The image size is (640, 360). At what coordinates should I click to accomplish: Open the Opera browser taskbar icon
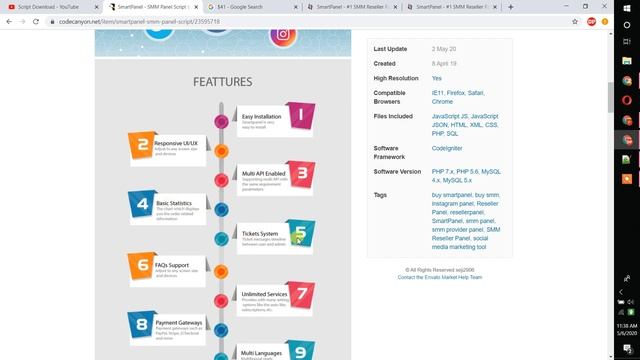pos(627,100)
